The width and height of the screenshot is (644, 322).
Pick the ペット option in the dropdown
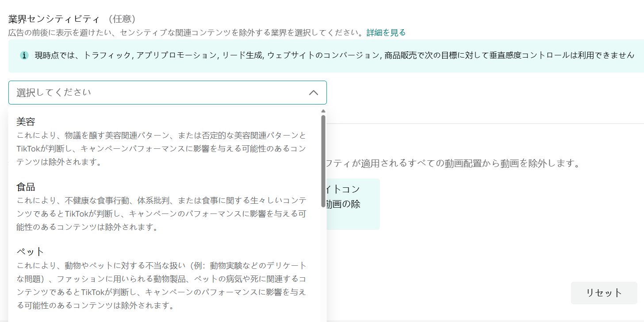click(x=31, y=252)
